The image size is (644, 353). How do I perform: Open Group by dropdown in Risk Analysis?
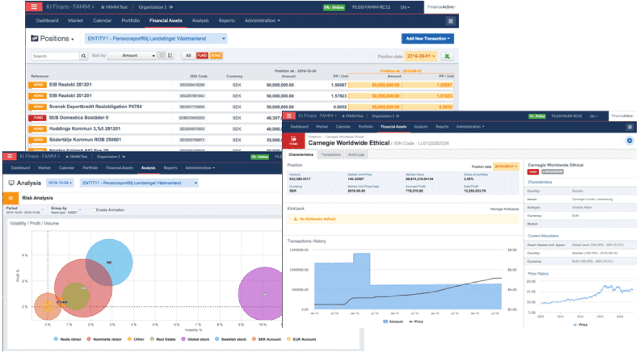pyautogui.click(x=66, y=210)
